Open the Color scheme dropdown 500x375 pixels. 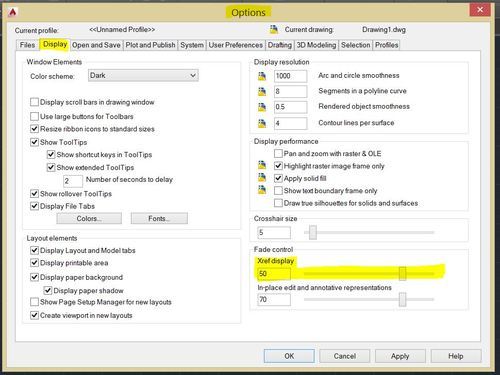[143, 75]
